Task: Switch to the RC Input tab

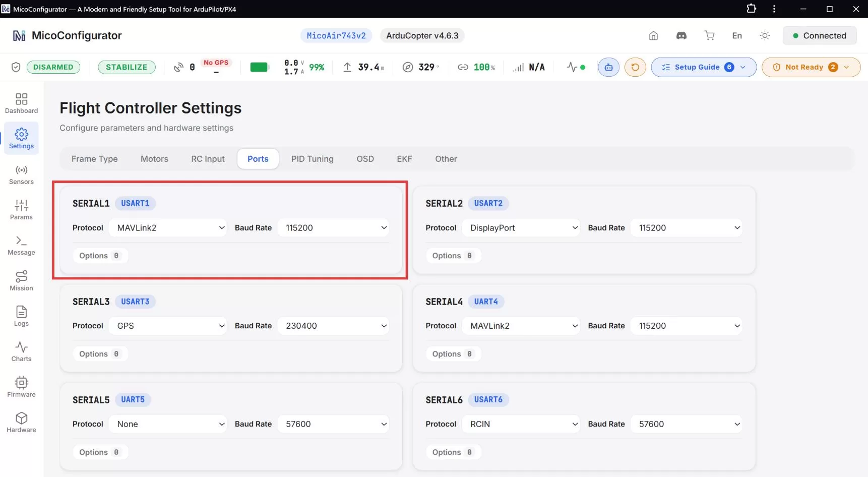Action: tap(208, 159)
